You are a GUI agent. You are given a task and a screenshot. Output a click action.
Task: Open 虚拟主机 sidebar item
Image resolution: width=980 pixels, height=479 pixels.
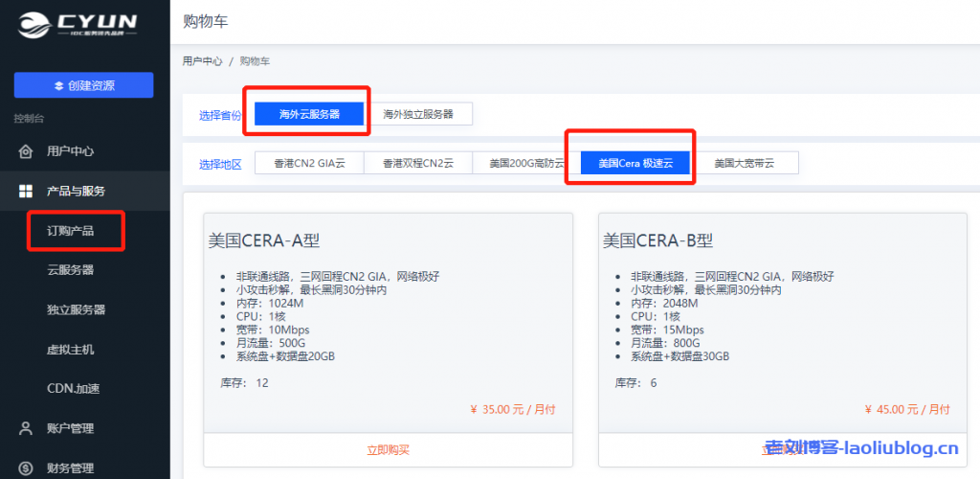click(x=71, y=350)
